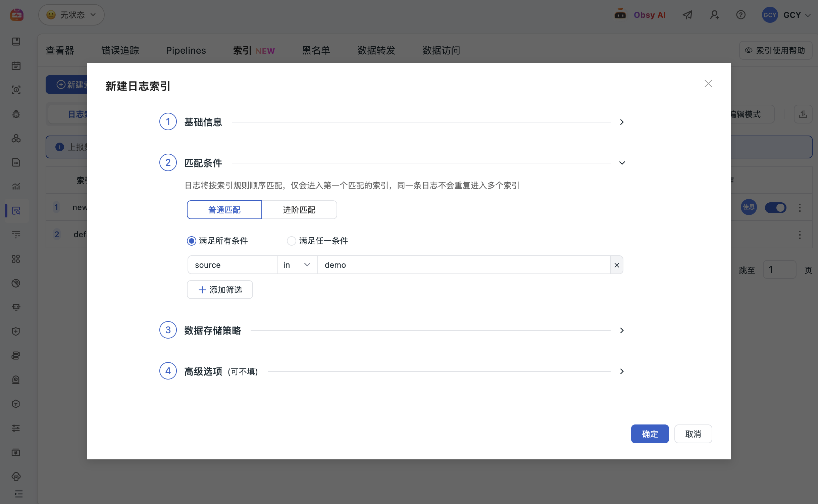Open the GCY user account menu
The height and width of the screenshot is (504, 818).
(786, 15)
